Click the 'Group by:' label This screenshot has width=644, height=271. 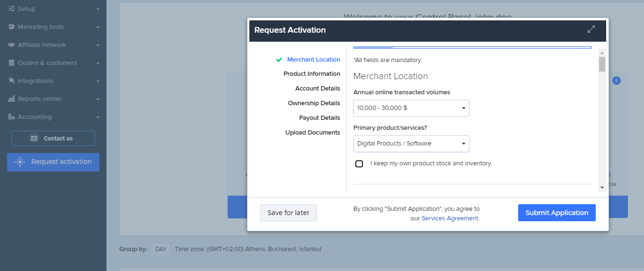(133, 249)
